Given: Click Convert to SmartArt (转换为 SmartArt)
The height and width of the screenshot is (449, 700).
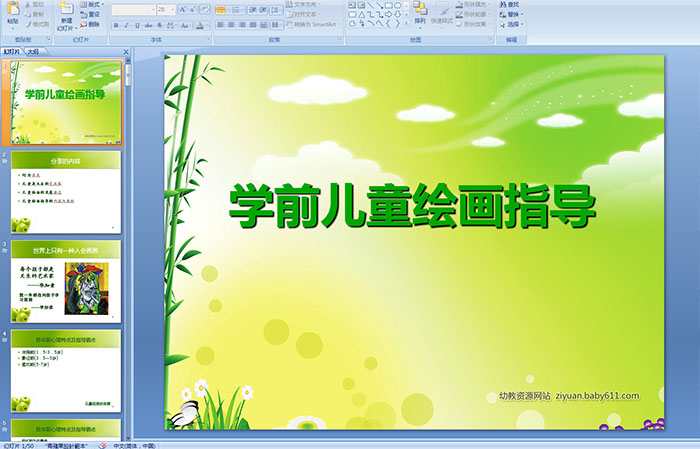Looking at the screenshot, I should click(x=313, y=24).
